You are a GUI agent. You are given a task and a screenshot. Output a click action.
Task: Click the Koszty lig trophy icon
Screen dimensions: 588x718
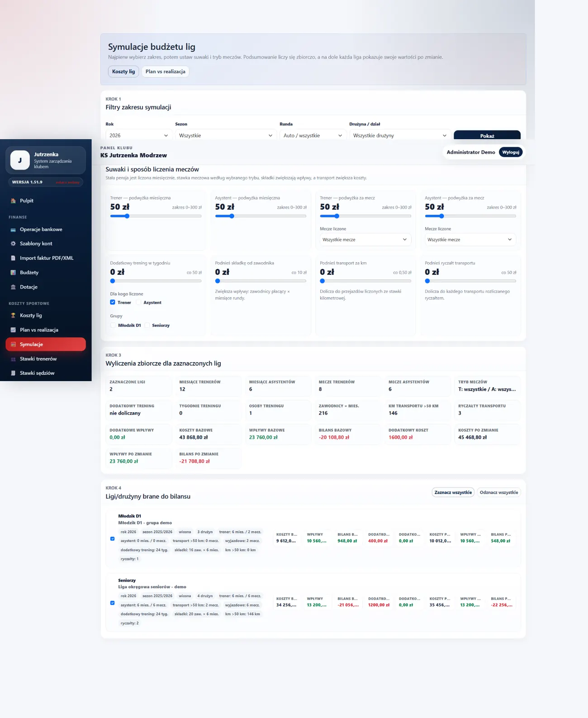click(x=13, y=316)
